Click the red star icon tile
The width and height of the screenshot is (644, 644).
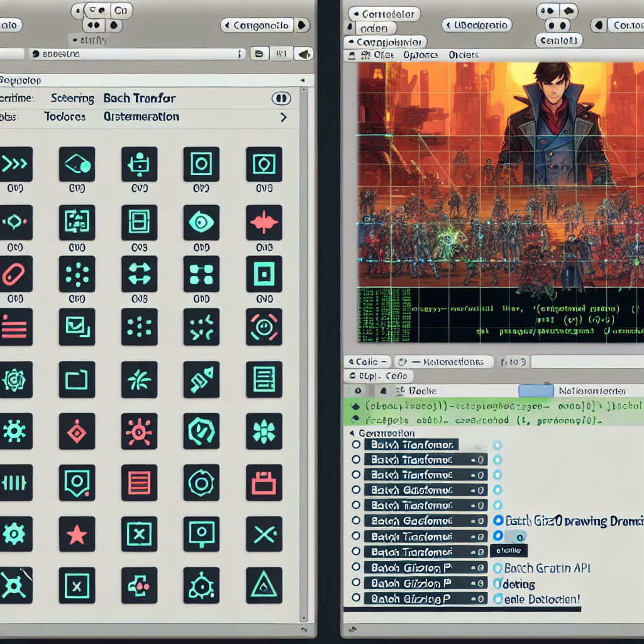tap(77, 534)
